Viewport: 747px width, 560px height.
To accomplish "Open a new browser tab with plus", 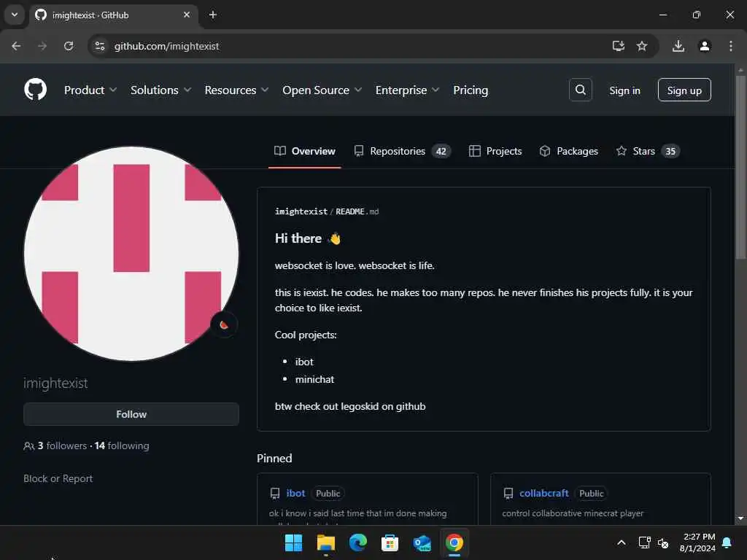I will 213,15.
